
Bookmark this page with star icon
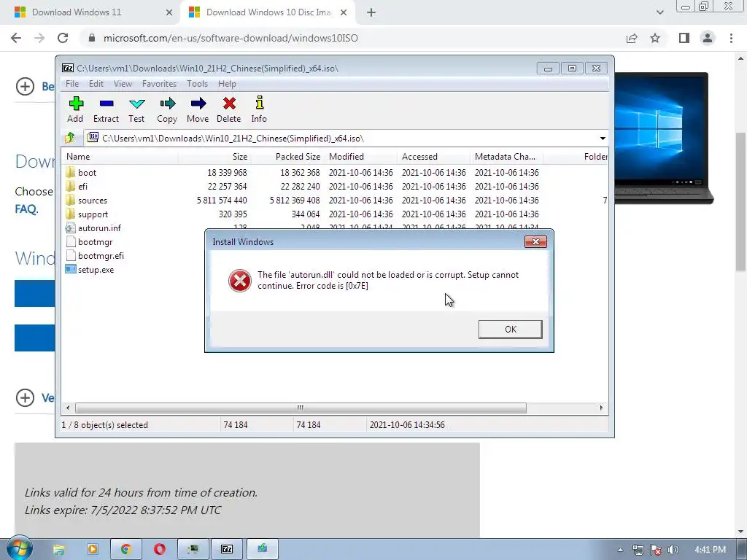655,38
